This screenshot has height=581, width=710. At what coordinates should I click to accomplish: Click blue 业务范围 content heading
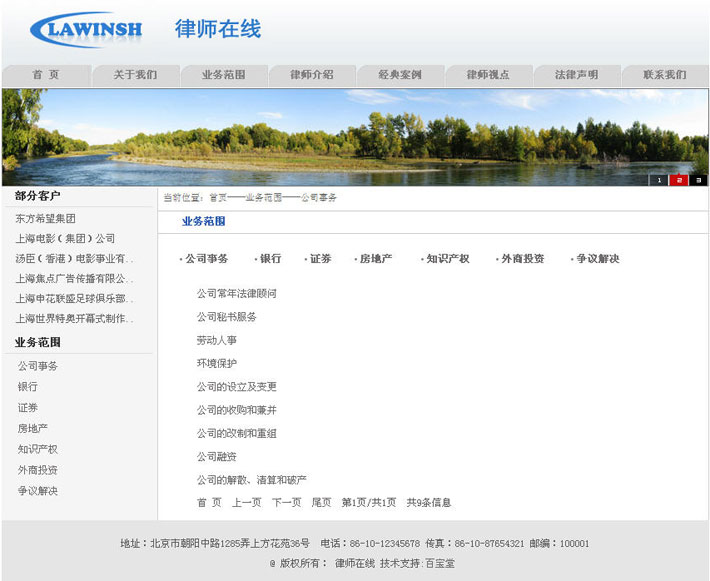click(204, 221)
